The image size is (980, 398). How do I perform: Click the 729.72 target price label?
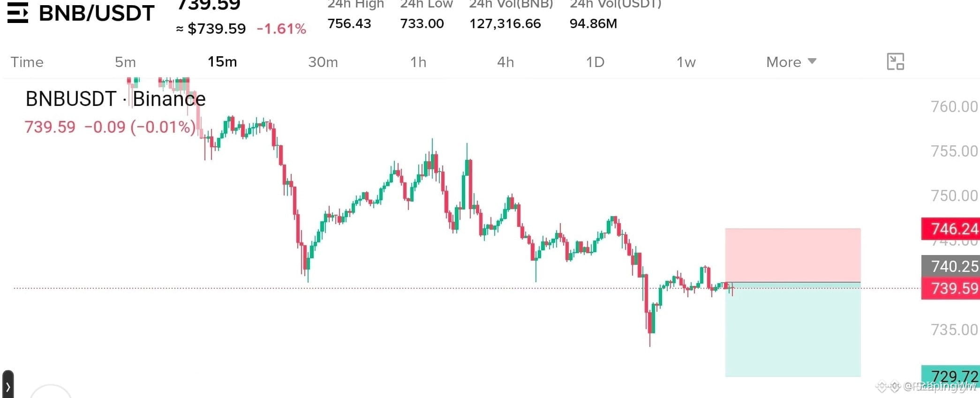coord(950,376)
